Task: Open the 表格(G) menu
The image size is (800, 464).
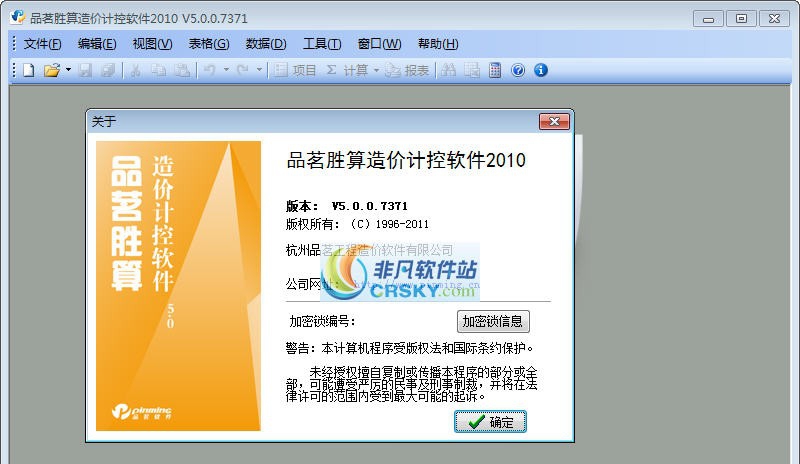Action: (209, 44)
